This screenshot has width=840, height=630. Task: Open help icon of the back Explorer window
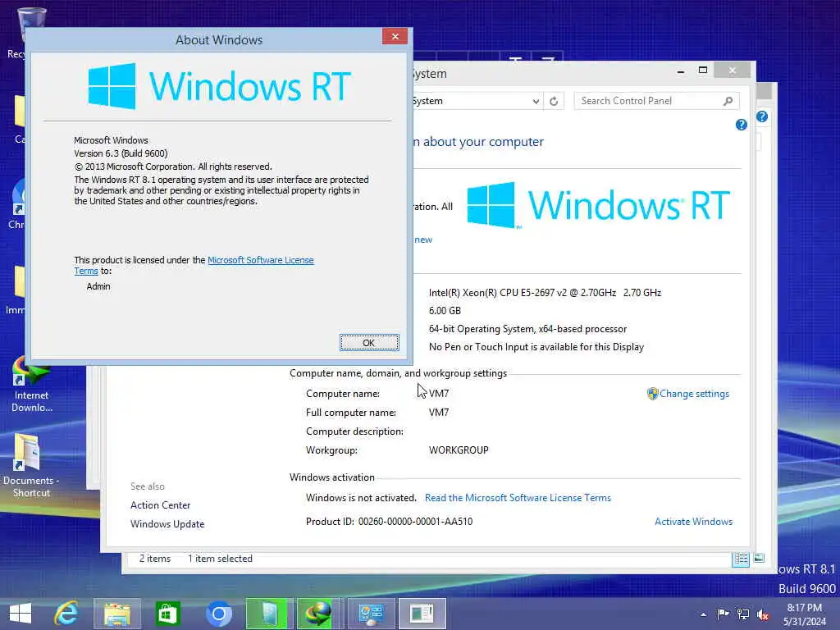[762, 116]
